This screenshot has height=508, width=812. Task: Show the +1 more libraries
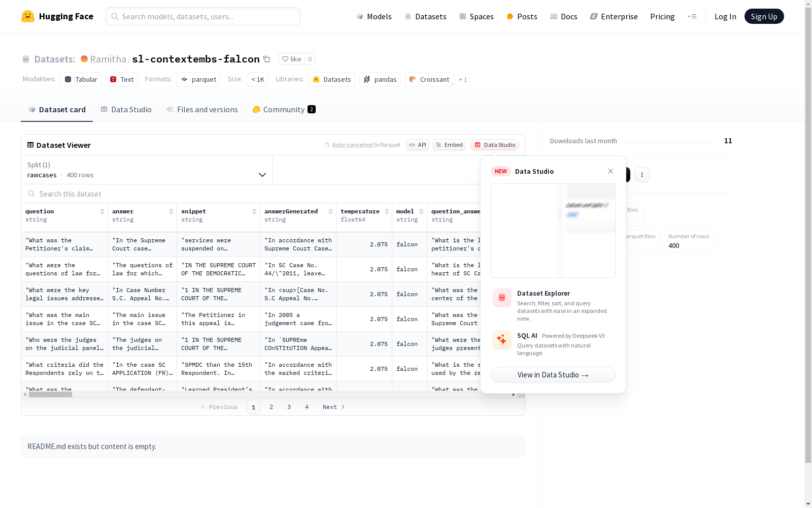click(463, 79)
